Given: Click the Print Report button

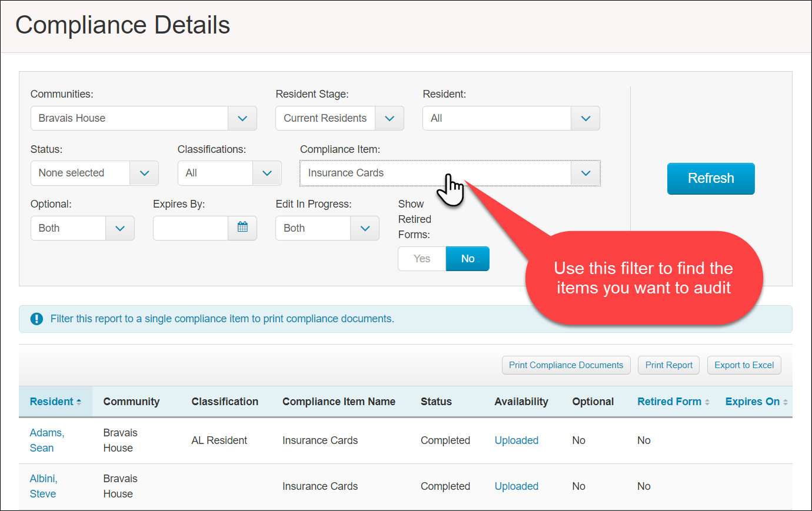Looking at the screenshot, I should pos(668,365).
